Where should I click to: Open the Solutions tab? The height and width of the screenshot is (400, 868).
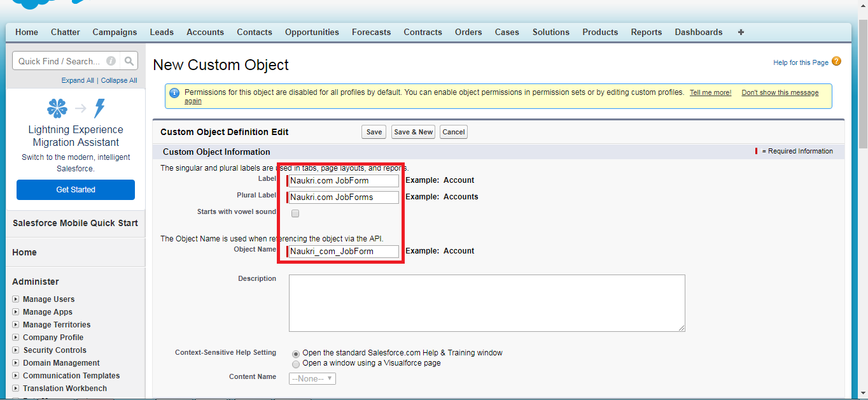pyautogui.click(x=551, y=32)
